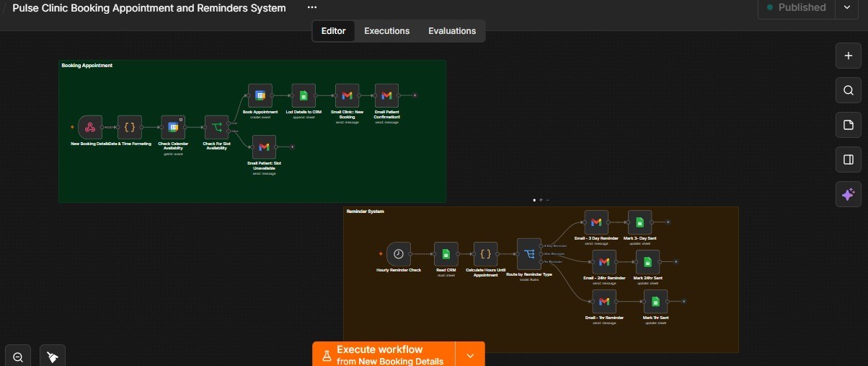Click the workflow title Pulse Clinic Booking Appointment

click(x=149, y=8)
